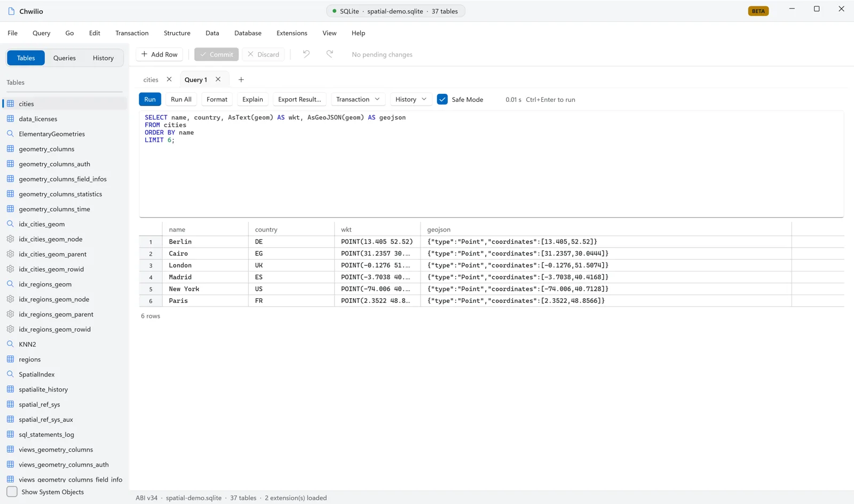Click the search icon beside idx_regions_geom
This screenshot has width=854, height=504.
(10, 284)
